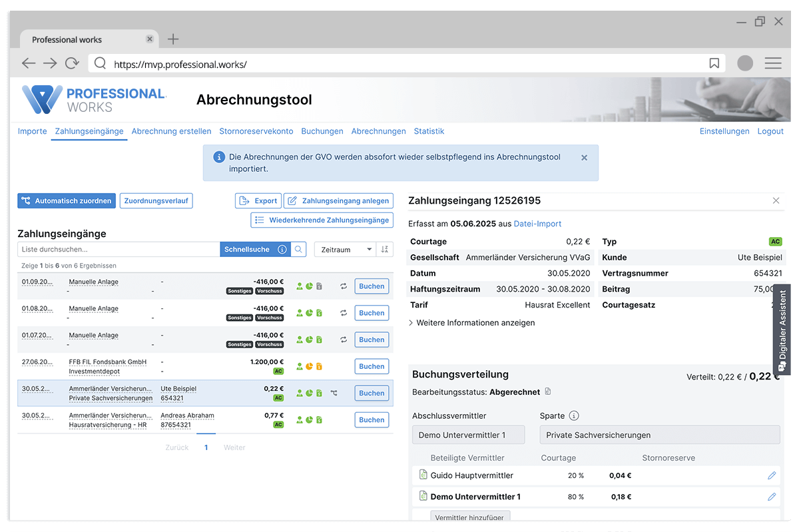This screenshot has height=532, width=799.
Task: Open the Statistik section
Action: [x=428, y=131]
